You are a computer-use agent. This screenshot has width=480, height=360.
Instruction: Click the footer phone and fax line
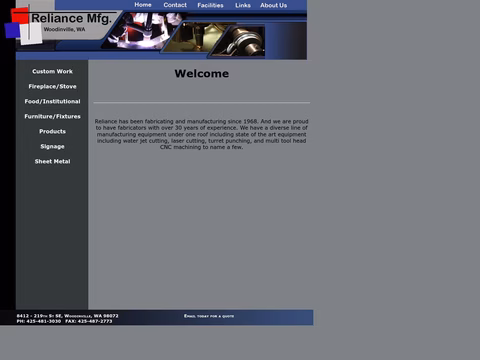click(64, 321)
